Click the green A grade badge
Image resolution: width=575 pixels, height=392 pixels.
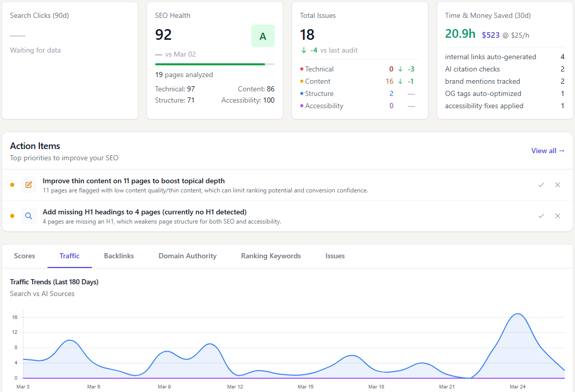click(262, 36)
